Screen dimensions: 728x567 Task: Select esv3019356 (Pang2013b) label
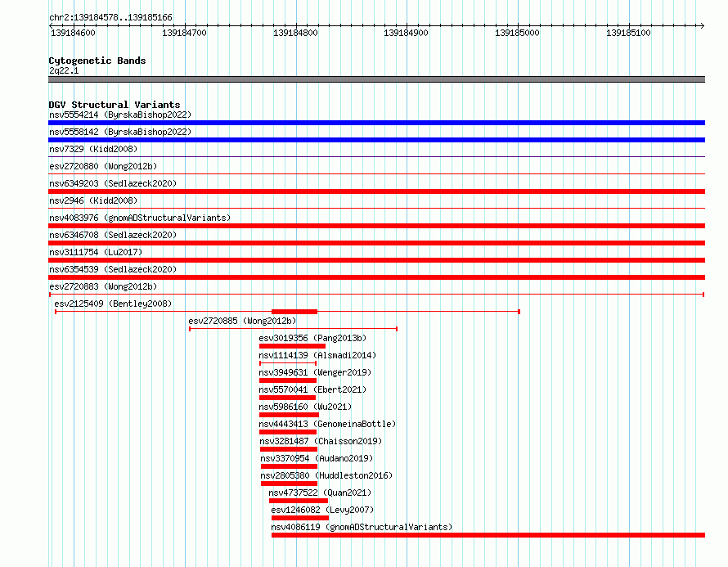(312, 338)
